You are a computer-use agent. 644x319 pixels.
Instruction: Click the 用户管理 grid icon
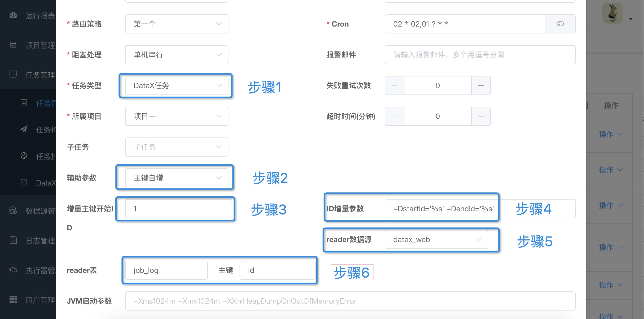click(x=13, y=299)
